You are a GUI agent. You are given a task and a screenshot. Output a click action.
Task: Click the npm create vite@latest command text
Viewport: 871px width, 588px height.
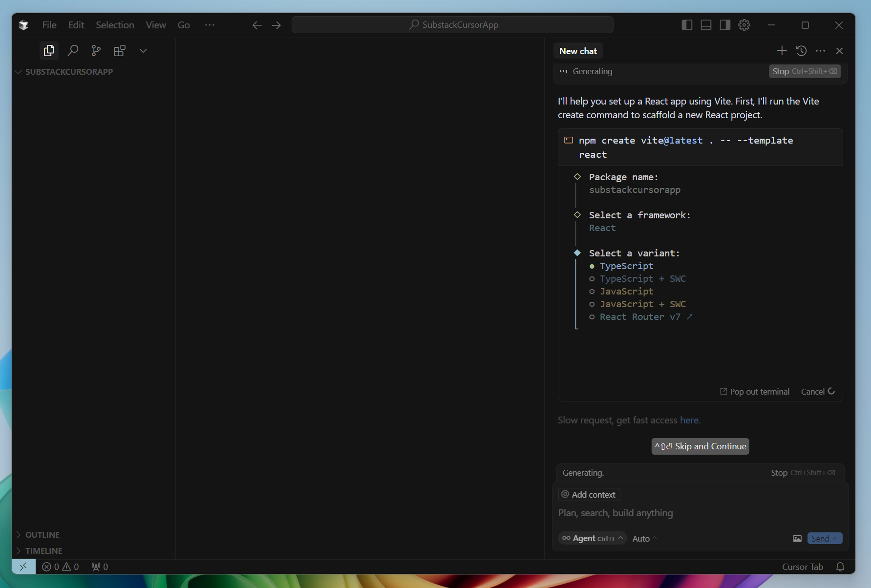click(x=686, y=147)
